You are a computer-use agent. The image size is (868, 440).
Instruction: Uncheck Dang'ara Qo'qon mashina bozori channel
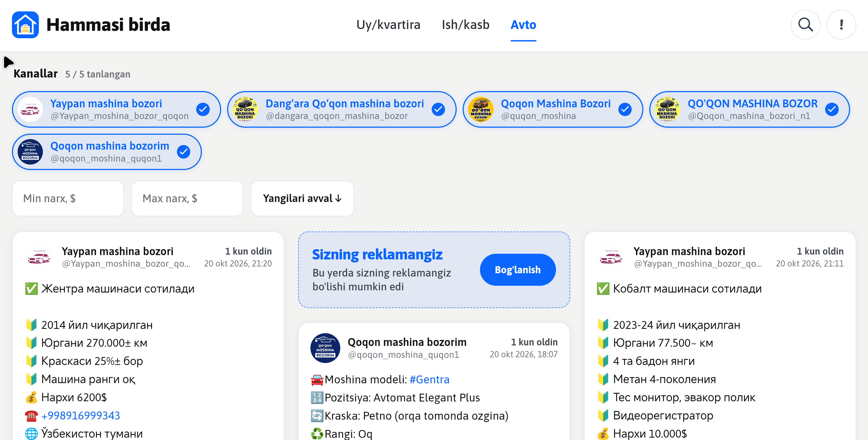coord(438,110)
